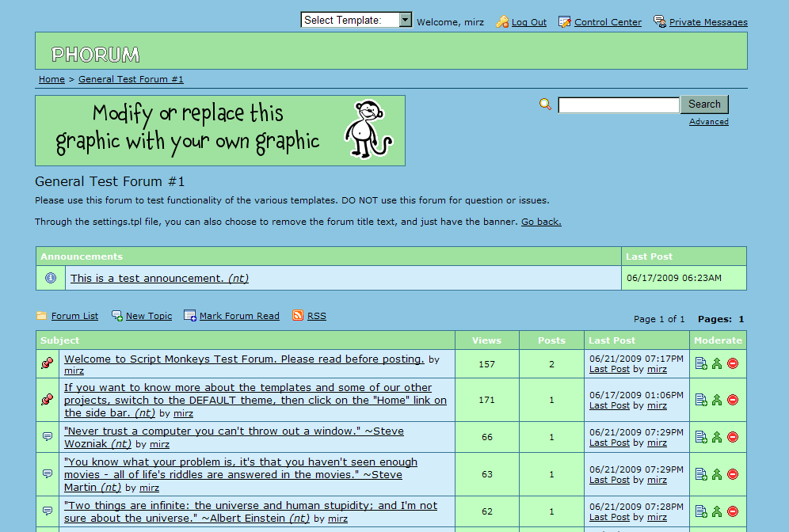This screenshot has width=789, height=532.
Task: Click bubble icon on 'Two things are infinite' row
Action: (48, 511)
